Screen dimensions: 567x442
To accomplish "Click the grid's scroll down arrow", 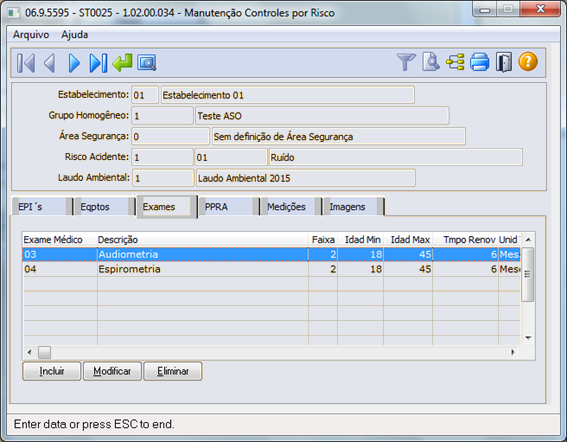I will pos(528,338).
